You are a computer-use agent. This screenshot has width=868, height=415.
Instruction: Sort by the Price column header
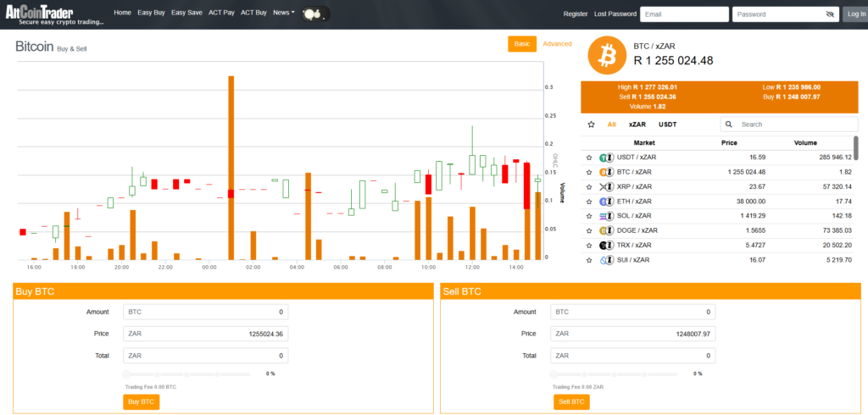729,143
